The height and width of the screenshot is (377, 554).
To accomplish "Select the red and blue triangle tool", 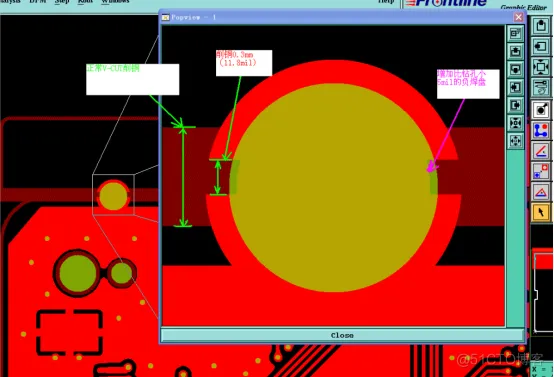I will click(541, 192).
